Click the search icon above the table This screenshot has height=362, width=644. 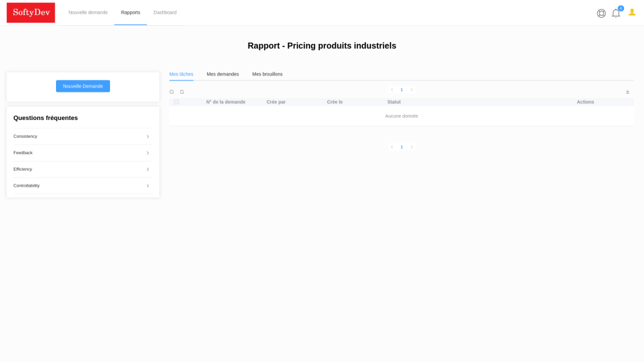pyautogui.click(x=172, y=92)
